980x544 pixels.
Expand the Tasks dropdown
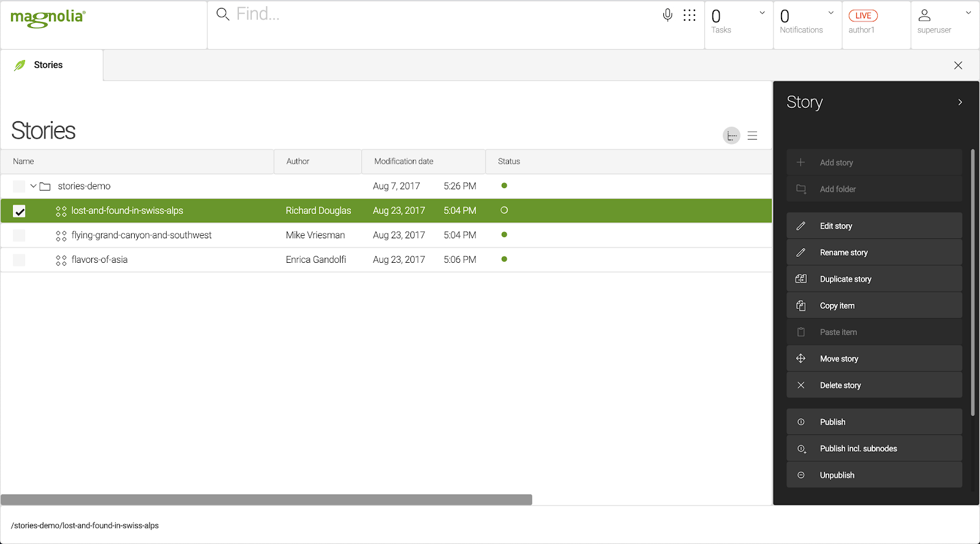762,13
